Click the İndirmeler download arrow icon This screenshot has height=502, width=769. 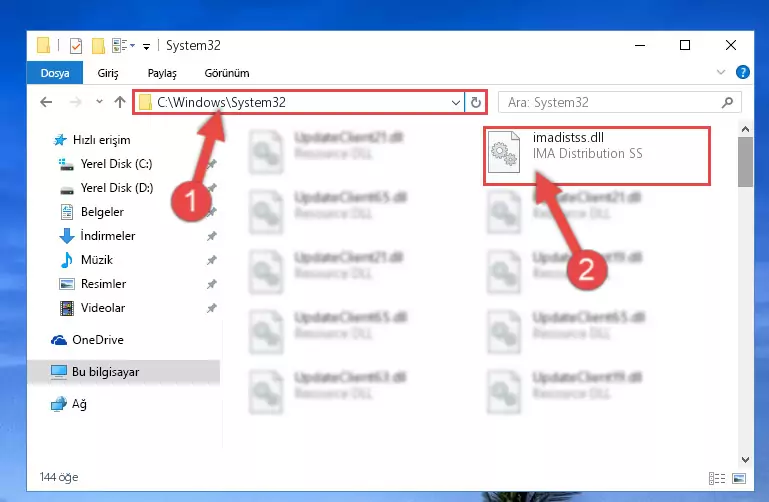(x=67, y=236)
